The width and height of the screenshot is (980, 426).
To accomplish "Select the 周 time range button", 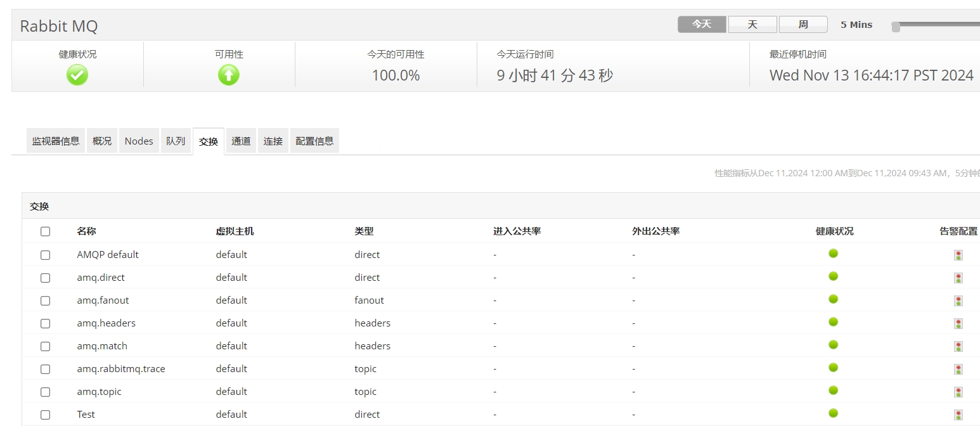I will pos(803,24).
